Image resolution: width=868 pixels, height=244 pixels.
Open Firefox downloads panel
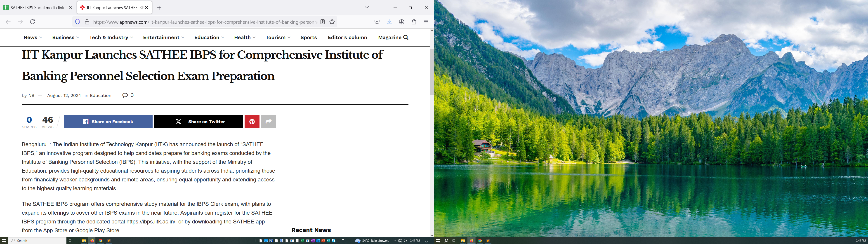pyautogui.click(x=389, y=22)
